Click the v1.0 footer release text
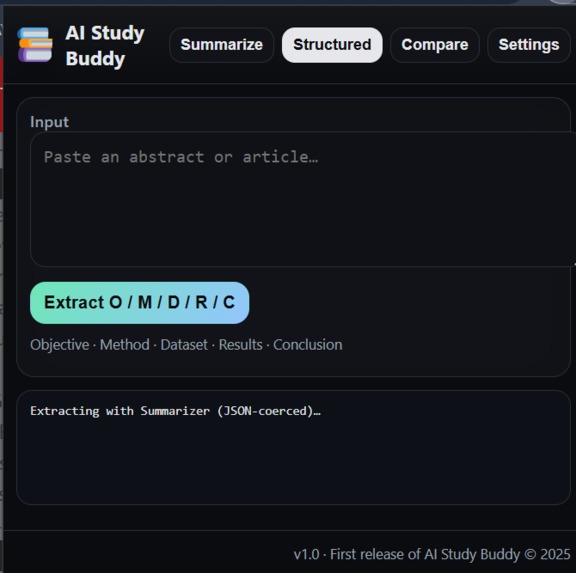 coord(432,554)
